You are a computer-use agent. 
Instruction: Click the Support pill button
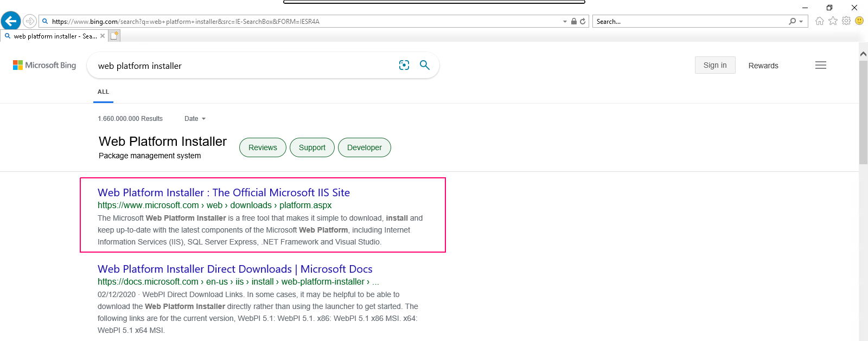312,147
